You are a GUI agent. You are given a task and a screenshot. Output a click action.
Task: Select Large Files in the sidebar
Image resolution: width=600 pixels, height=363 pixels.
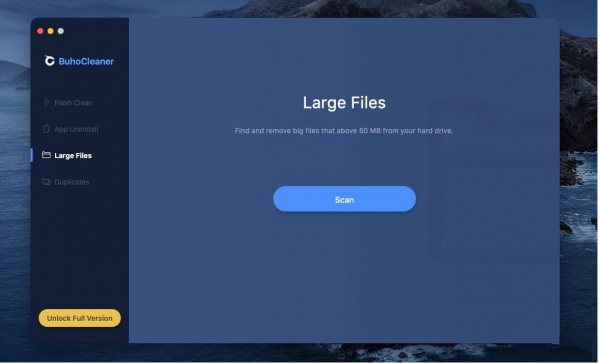73,155
